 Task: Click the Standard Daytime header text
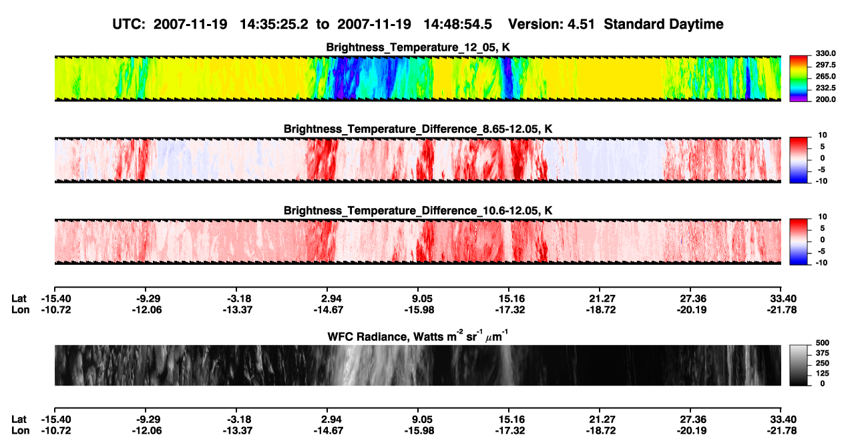tap(662, 24)
